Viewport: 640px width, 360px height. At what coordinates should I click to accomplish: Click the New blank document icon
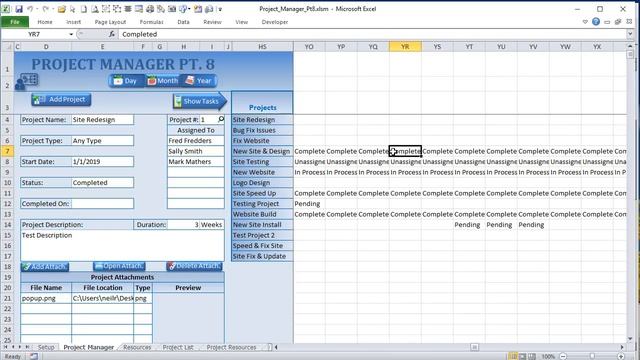pyautogui.click(x=84, y=9)
